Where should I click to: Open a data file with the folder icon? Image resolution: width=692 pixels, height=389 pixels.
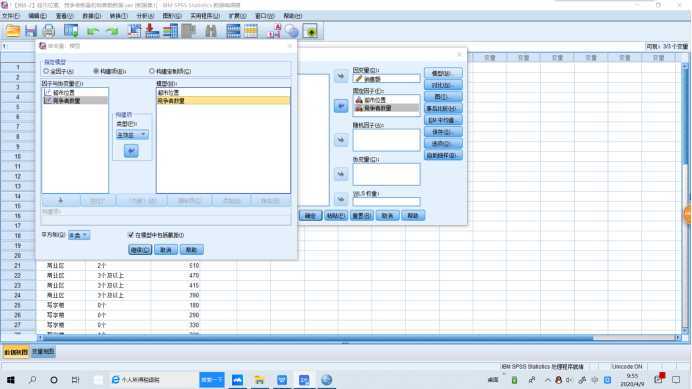click(13, 31)
